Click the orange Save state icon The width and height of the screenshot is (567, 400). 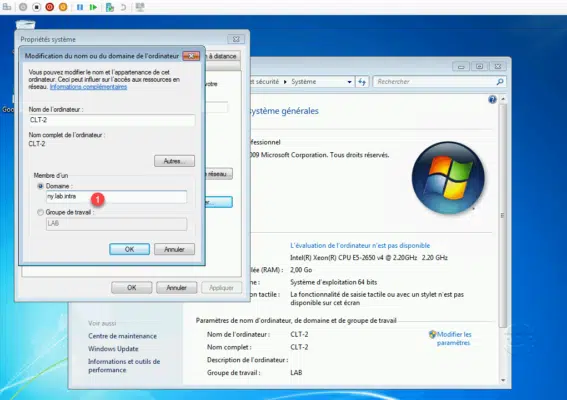pos(63,7)
